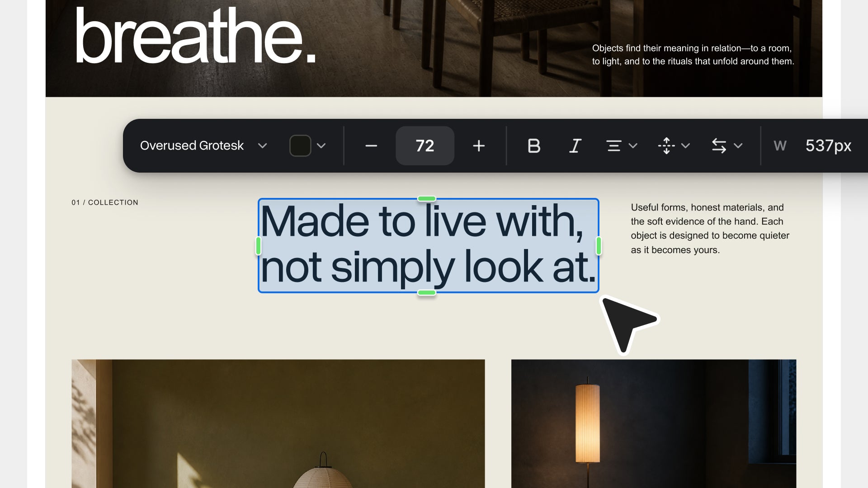Click the 01 / COLLECTION label text
The height and width of the screenshot is (488, 868).
click(x=105, y=202)
